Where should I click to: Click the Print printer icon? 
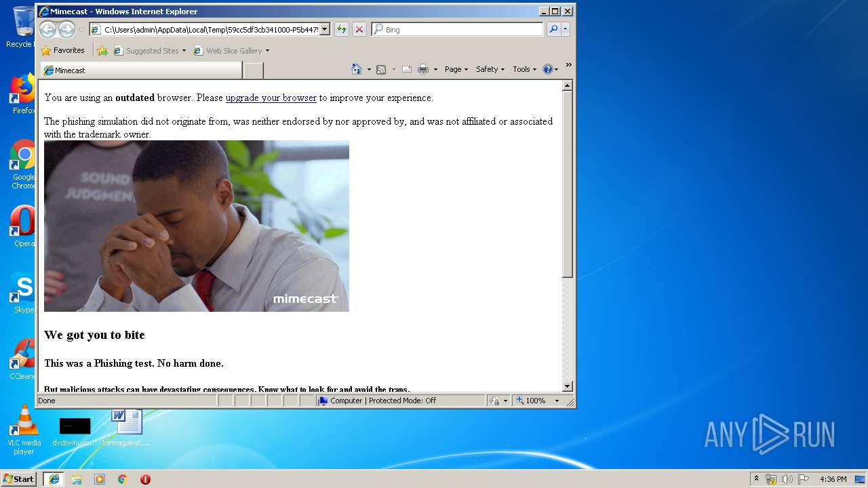pos(423,69)
